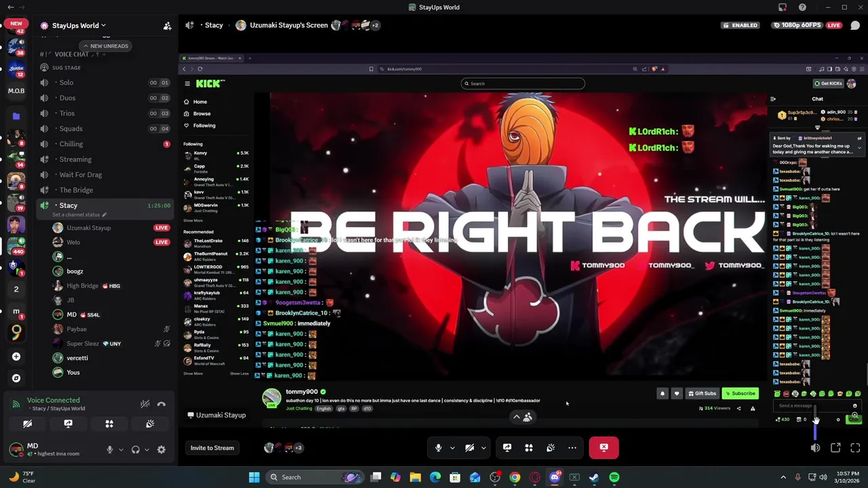Open activities from the stream control bar
Image resolution: width=868 pixels, height=488 pixels.
click(x=529, y=447)
